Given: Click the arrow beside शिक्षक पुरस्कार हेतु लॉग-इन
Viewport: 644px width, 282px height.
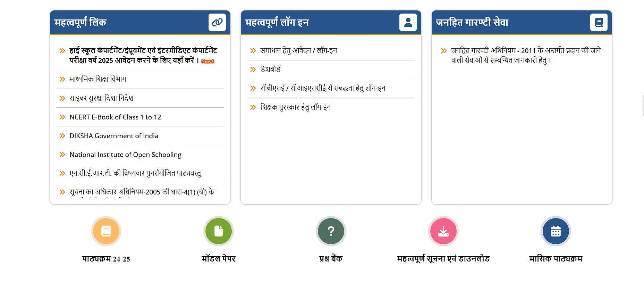Looking at the screenshot, I should 253,107.
